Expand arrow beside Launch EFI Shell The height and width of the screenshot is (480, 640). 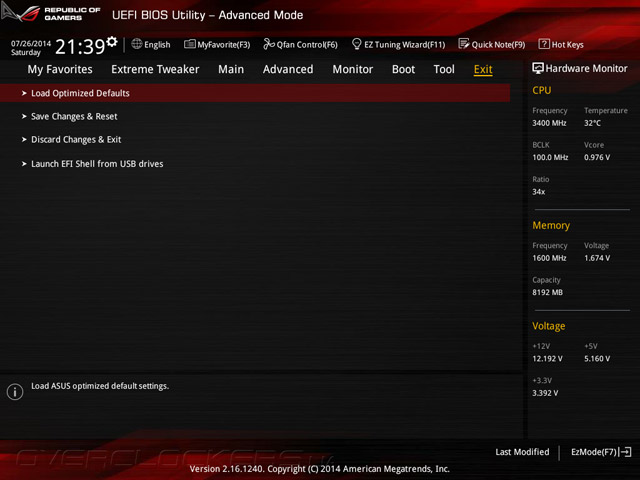tap(24, 164)
